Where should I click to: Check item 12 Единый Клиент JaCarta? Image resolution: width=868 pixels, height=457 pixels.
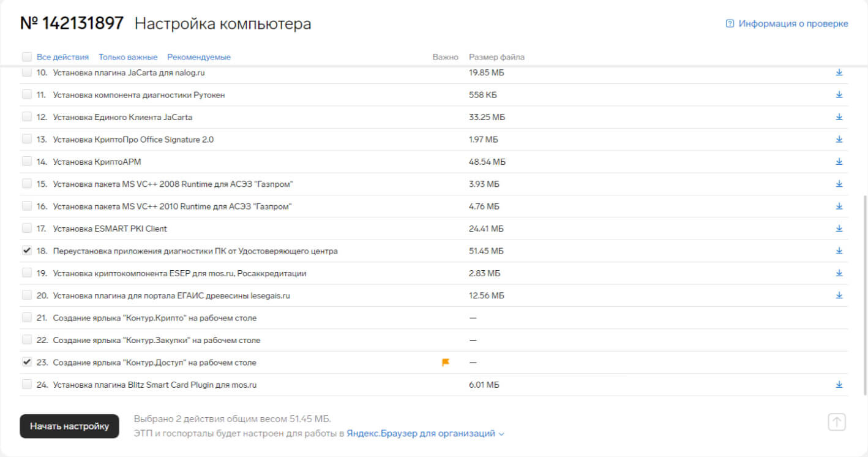[x=27, y=116]
